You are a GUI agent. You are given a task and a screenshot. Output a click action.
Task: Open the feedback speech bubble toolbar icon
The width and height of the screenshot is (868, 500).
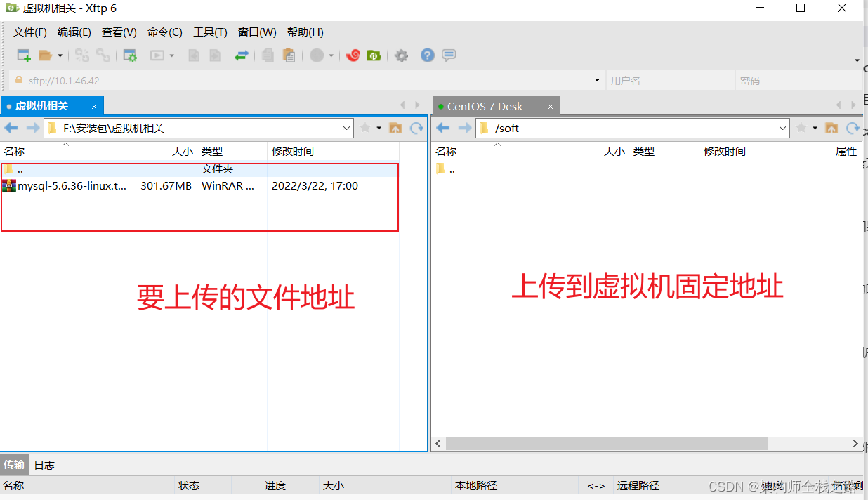448,56
